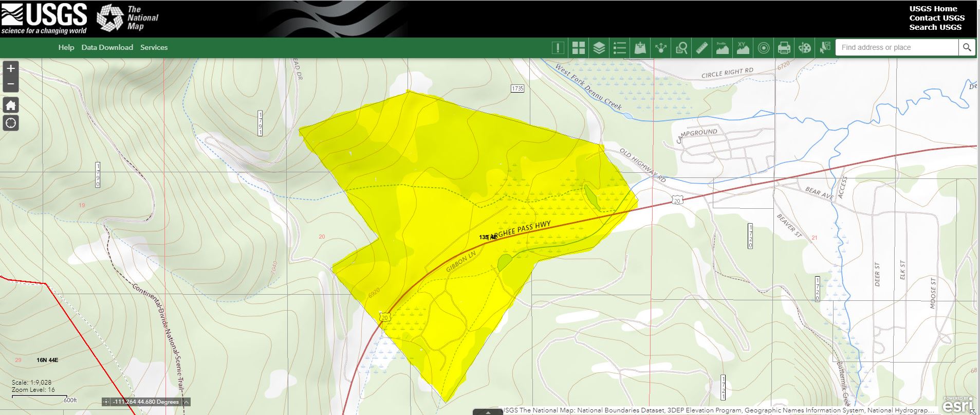
Task: Click the US 20 shield near Old Highway Rd
Action: (x=678, y=201)
